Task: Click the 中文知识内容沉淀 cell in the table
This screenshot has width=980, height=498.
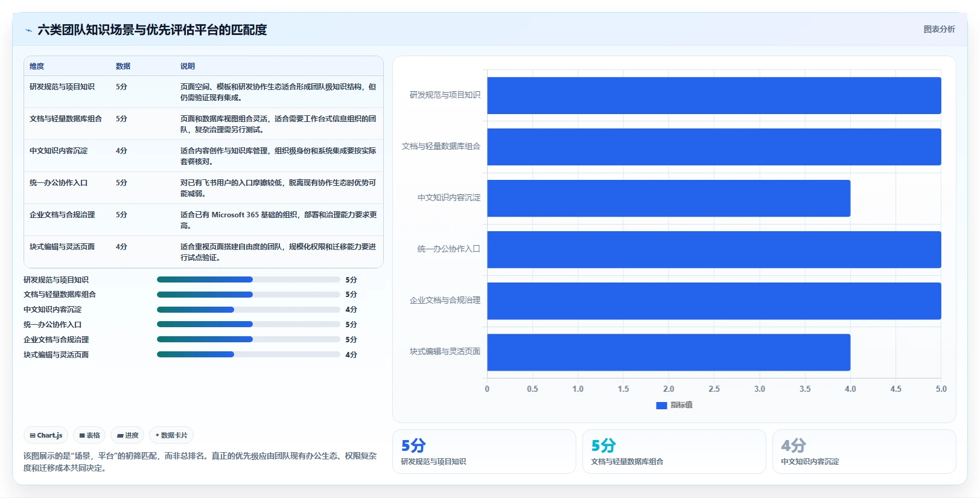Action: pos(59,151)
